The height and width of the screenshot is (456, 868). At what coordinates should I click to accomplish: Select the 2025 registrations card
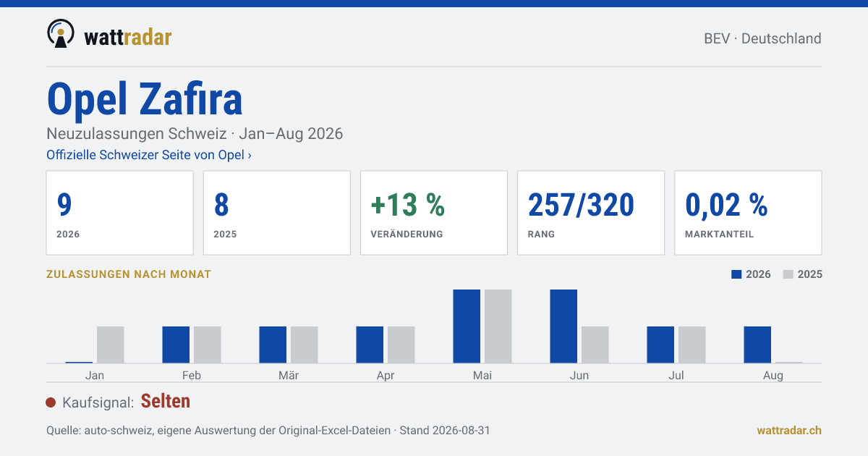pyautogui.click(x=277, y=213)
